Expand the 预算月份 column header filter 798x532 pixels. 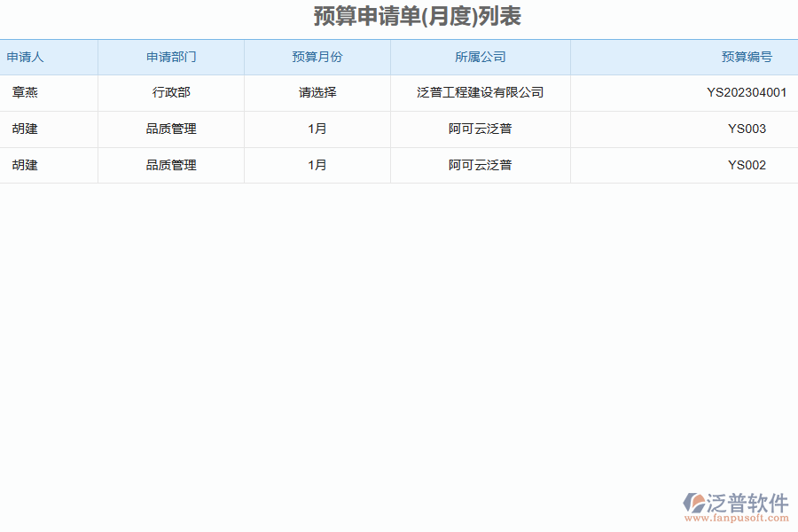317,57
